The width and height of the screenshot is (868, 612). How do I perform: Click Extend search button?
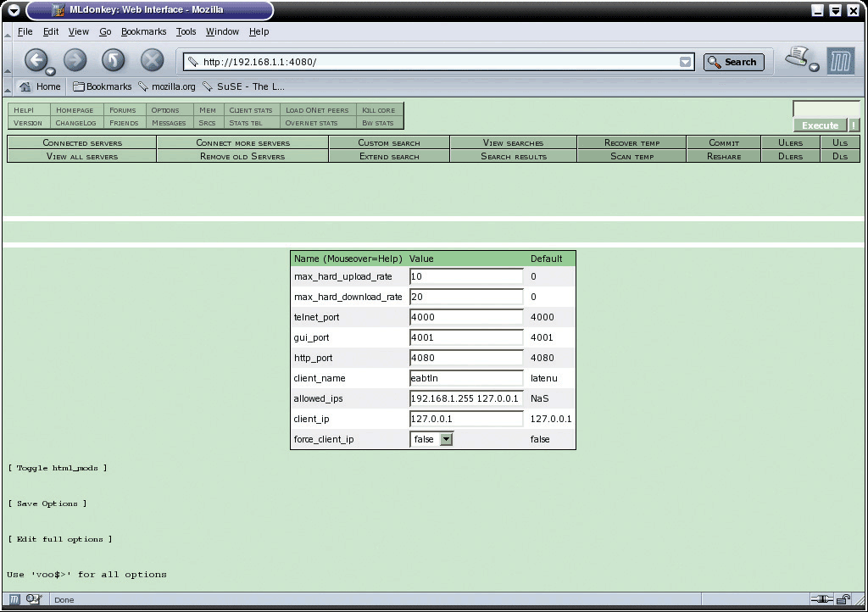coord(389,156)
